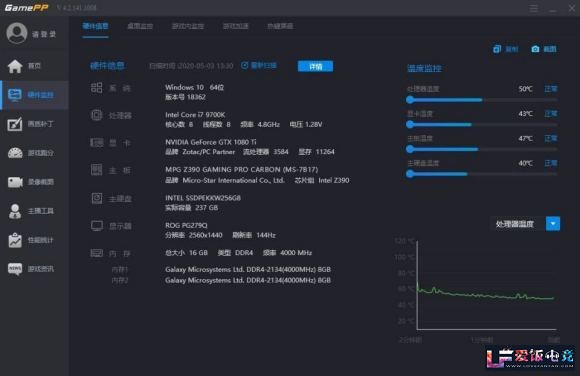Click second Galaxy Microsystems DDR4-2134 memory row
The width and height of the screenshot is (580, 376).
pyautogui.click(x=248, y=280)
